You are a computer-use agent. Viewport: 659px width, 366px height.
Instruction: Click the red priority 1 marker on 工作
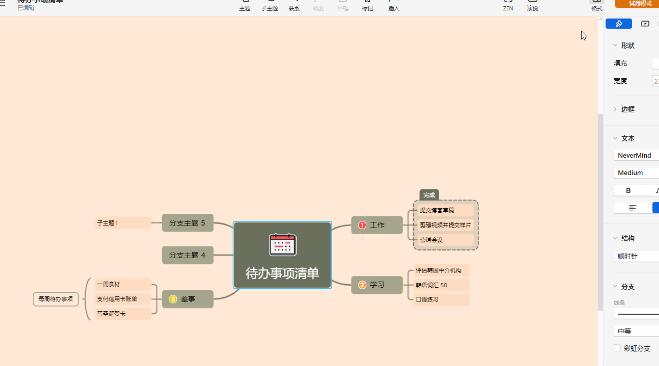coord(362,225)
